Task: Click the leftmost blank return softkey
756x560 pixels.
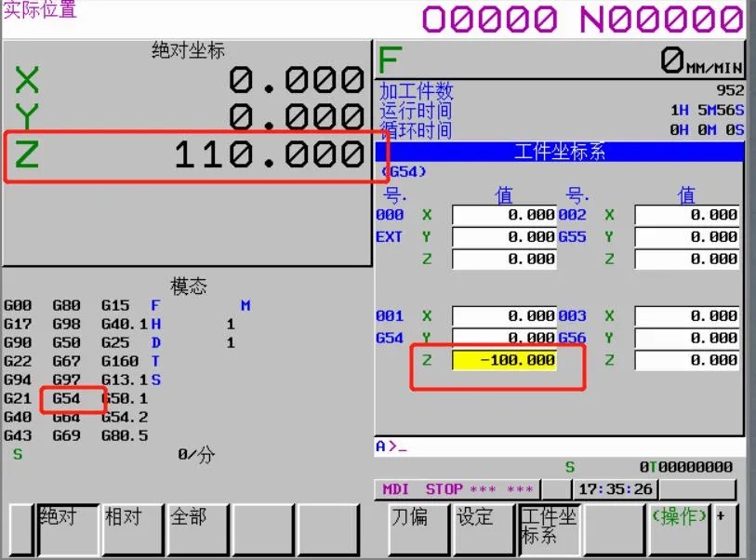Action: coord(21,529)
